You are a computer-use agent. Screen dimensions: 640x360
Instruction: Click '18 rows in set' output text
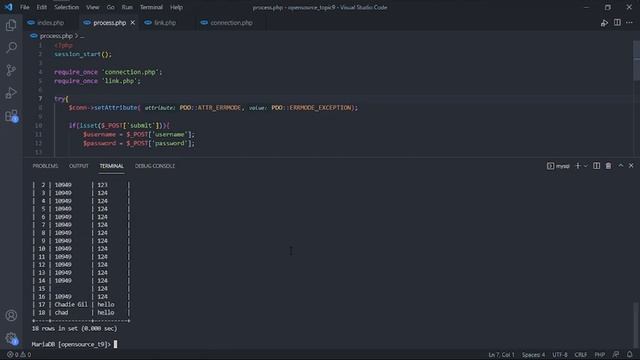click(x=74, y=329)
